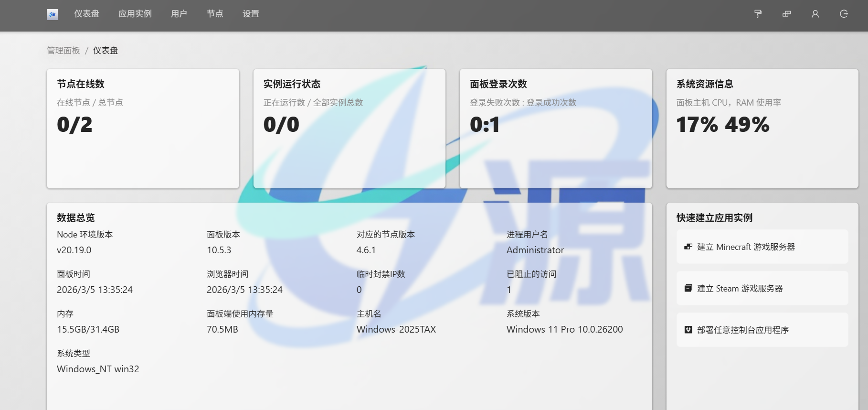Image resolution: width=868 pixels, height=410 pixels.
Task: Click the paint roller theme icon
Action: pos(758,14)
